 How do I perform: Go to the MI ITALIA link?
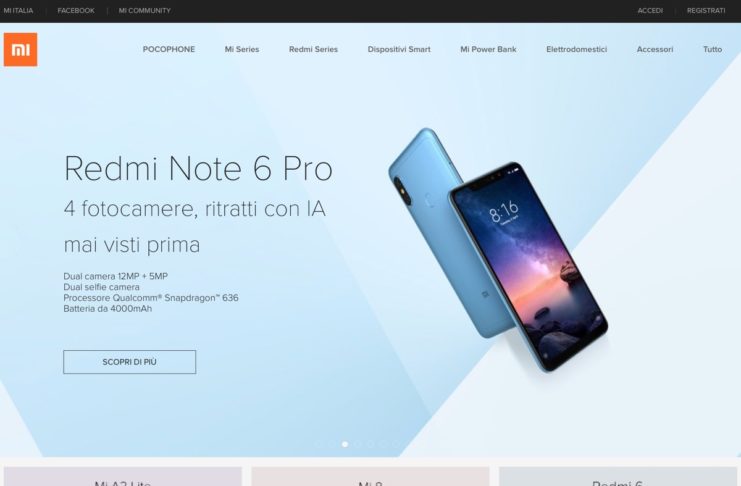(18, 10)
